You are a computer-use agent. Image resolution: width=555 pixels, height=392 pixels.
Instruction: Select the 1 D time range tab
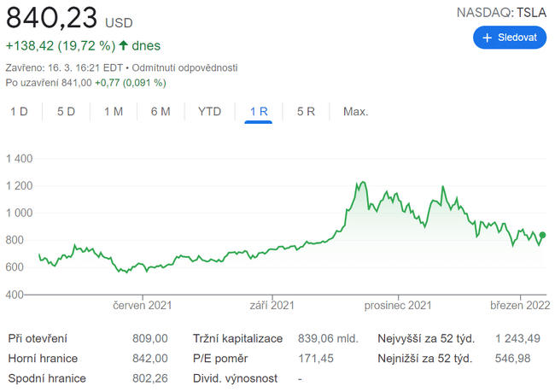(x=19, y=112)
